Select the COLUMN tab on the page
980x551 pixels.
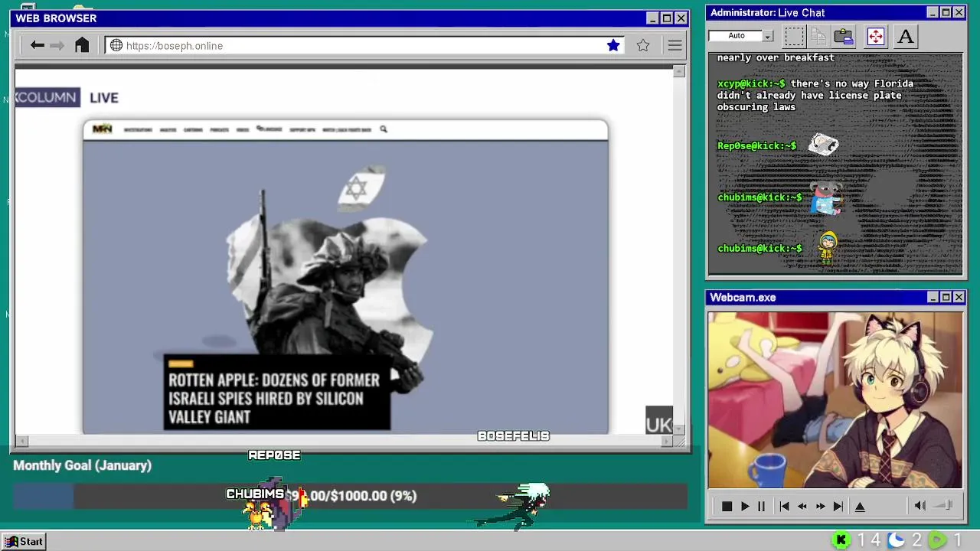click(47, 97)
